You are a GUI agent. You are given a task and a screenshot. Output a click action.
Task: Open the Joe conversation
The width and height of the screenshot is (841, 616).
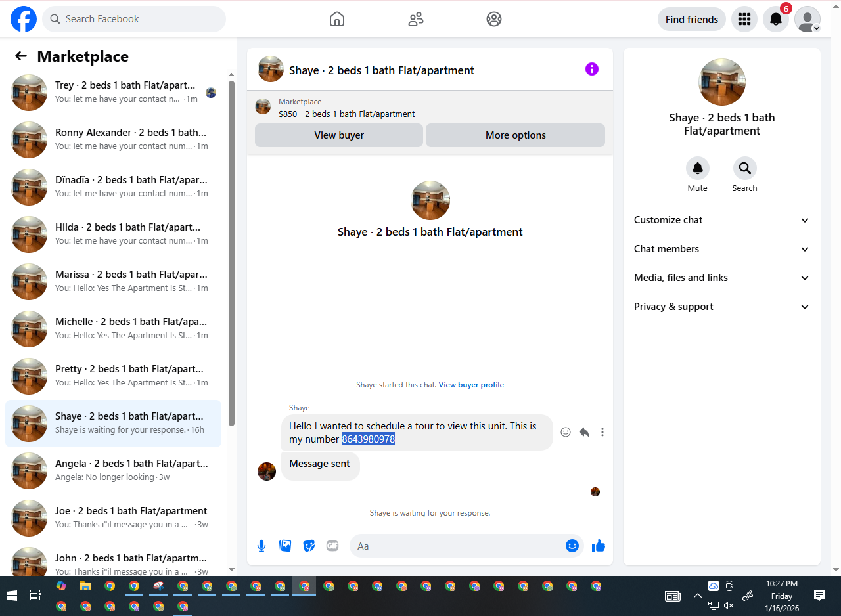tap(113, 518)
